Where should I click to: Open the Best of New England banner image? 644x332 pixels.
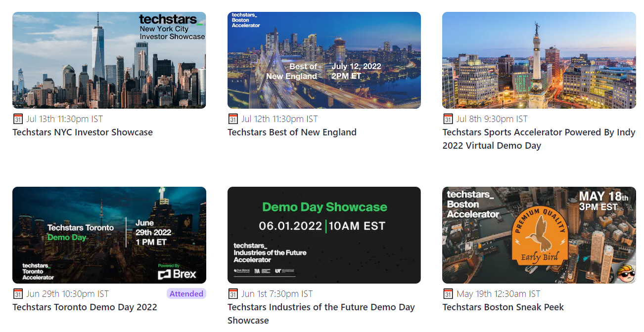click(x=324, y=60)
